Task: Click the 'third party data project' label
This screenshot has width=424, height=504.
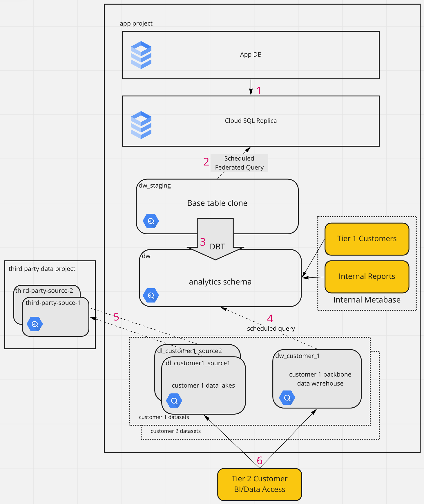Action: point(42,269)
